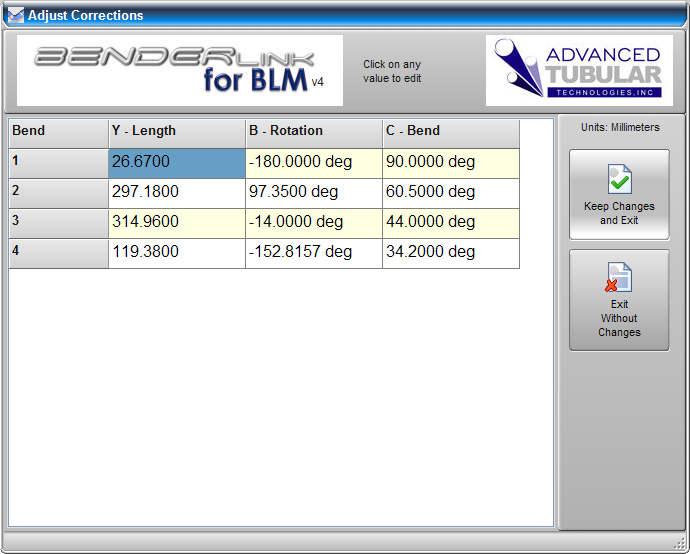
Task: Select the Y - Length value 314.9600
Action: 176,222
